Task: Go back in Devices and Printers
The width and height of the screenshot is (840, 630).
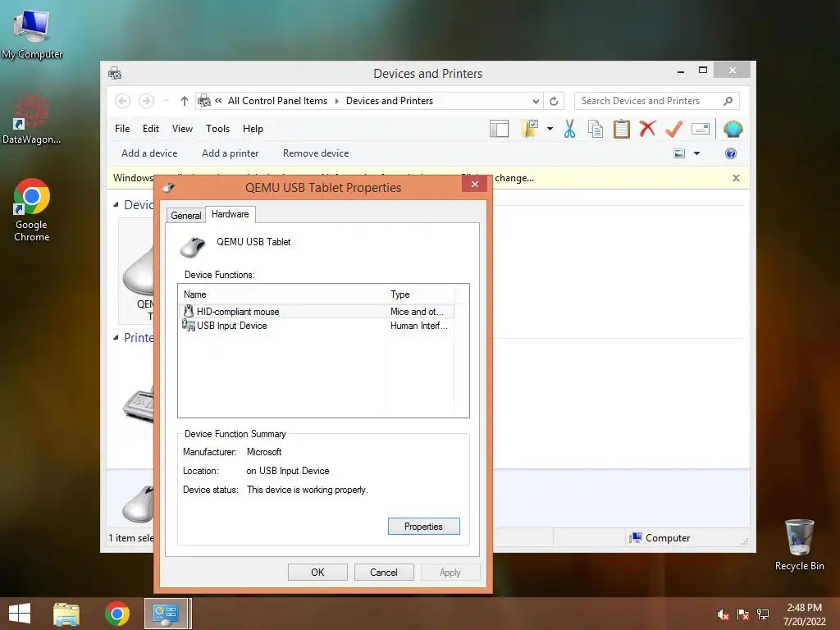Action: pos(123,101)
